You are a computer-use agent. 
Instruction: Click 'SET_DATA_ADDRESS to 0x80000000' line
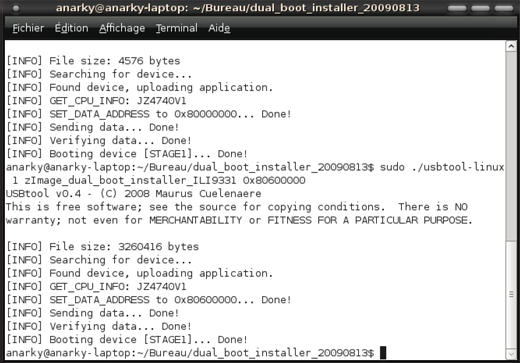click(x=149, y=114)
